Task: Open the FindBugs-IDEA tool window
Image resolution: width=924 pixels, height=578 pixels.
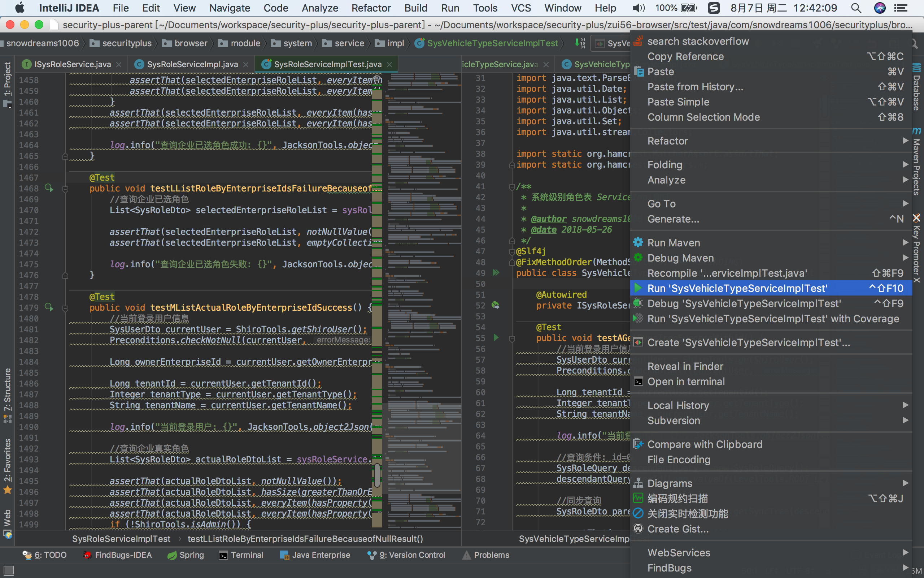Action: click(x=118, y=555)
